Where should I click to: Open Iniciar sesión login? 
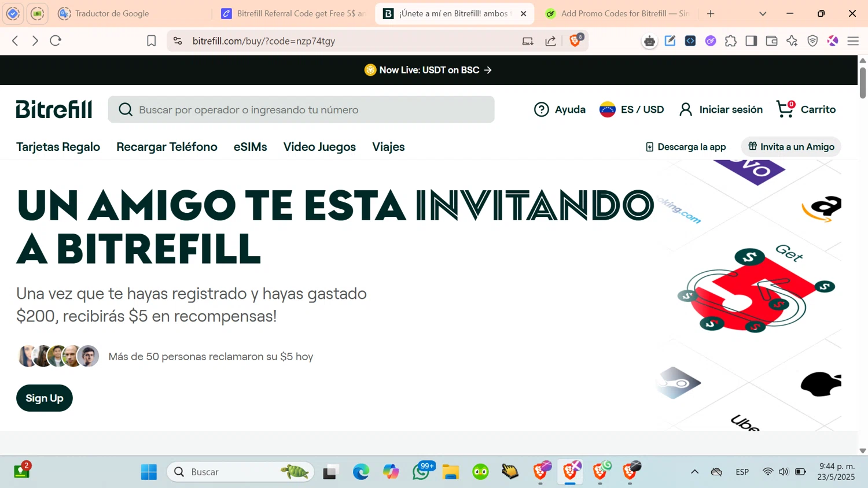coord(720,109)
